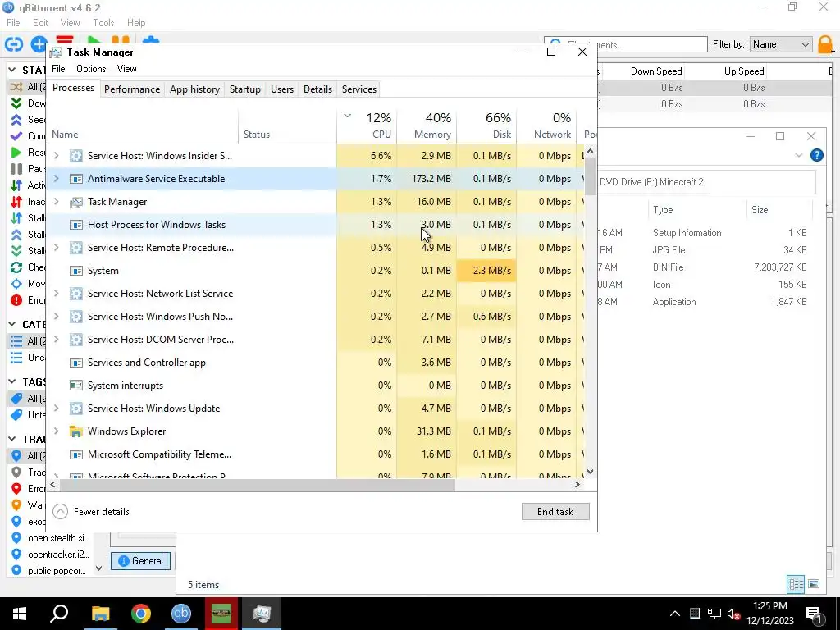Click the taskbar clock showing 1:25 PM
This screenshot has width=840, height=630.
pos(769,614)
